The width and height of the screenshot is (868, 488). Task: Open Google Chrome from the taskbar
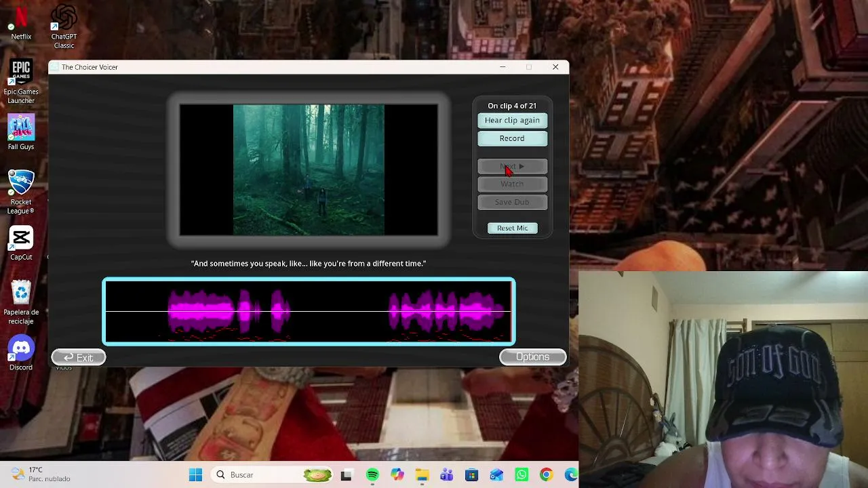click(546, 475)
